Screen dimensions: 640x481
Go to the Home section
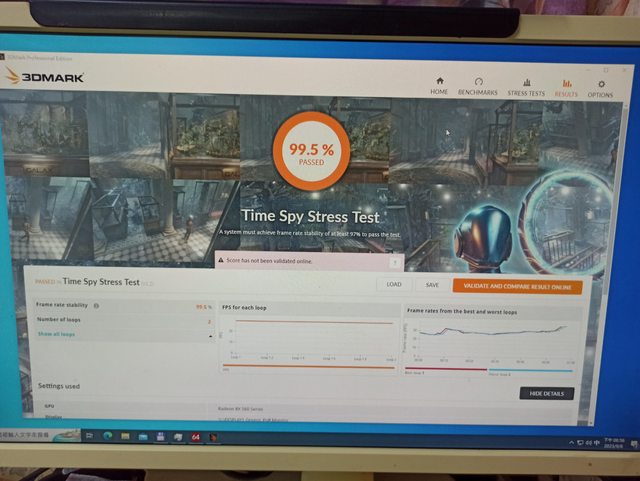click(x=439, y=86)
